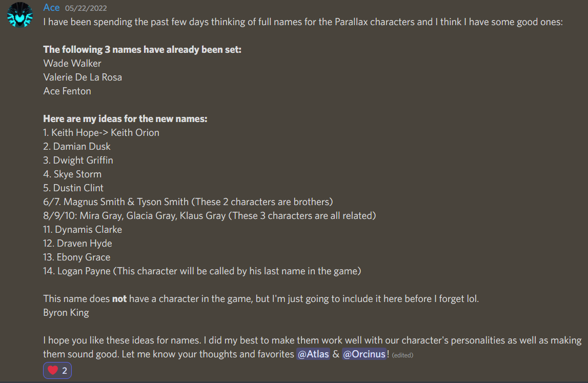Click list item 12 'Draven Hyde'
Viewport: 588px width, 383px height.
pyautogui.click(x=77, y=244)
